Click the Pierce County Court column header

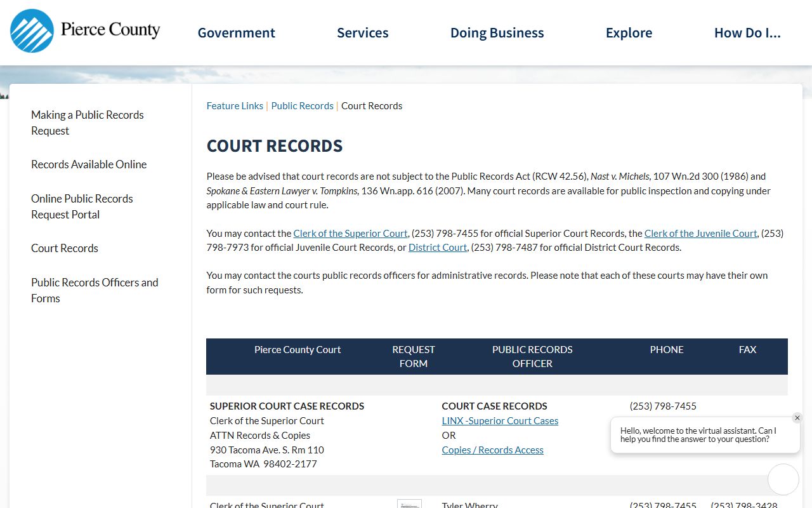pyautogui.click(x=298, y=350)
